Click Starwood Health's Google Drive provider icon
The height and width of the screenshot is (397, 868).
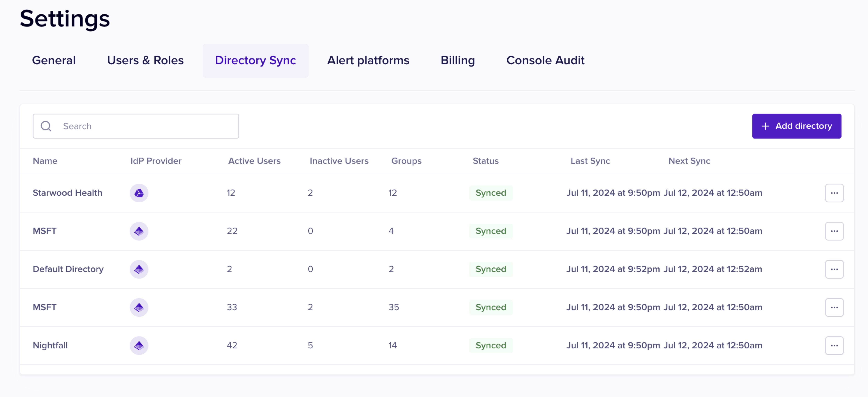point(139,193)
